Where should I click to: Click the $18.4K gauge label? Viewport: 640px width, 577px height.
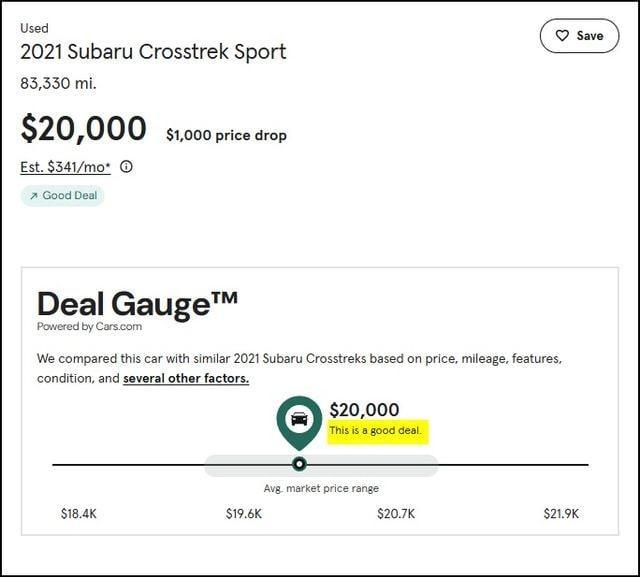(x=78, y=513)
